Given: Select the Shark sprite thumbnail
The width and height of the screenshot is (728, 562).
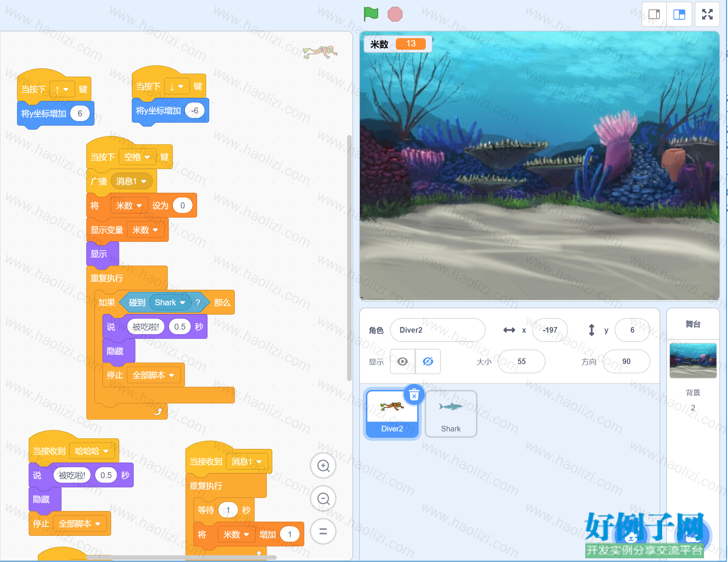Looking at the screenshot, I should tap(451, 413).
